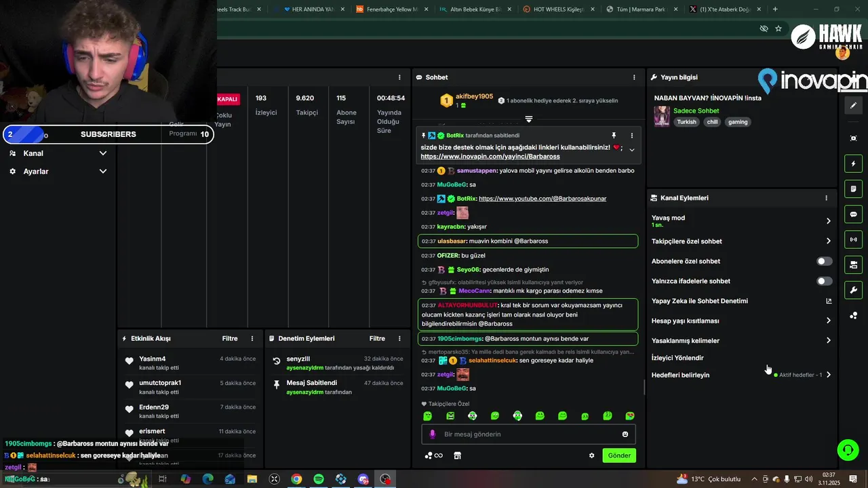Click senyzlll moderation entry
Screen dimensions: 868x488
(338, 363)
